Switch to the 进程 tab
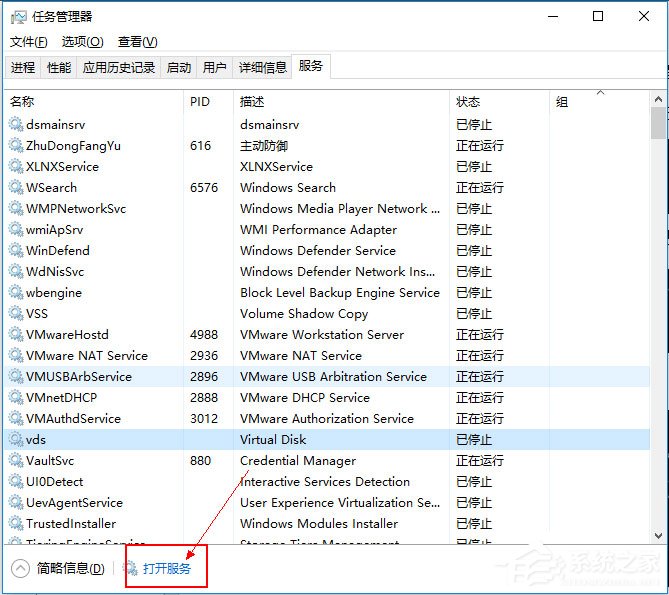The image size is (669, 595). [x=23, y=68]
